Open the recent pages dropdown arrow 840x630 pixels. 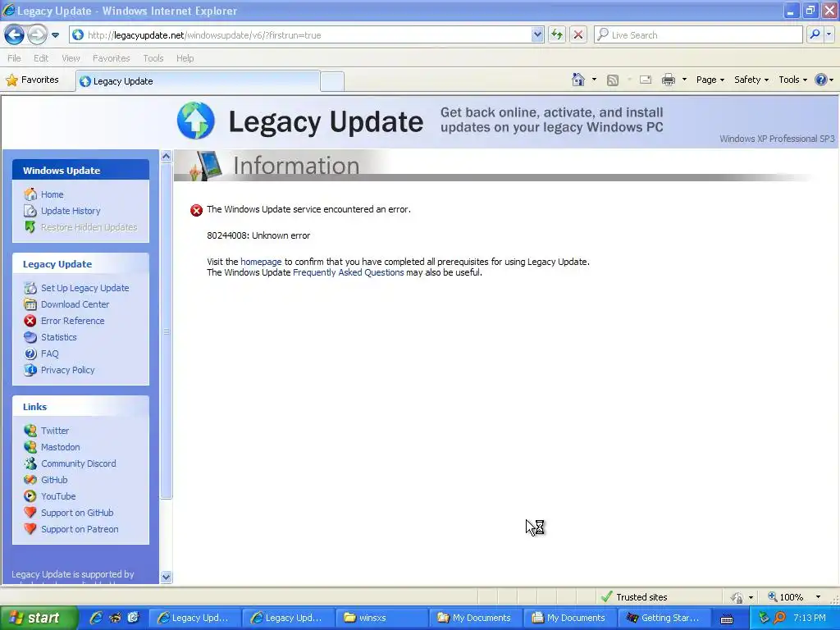55,35
